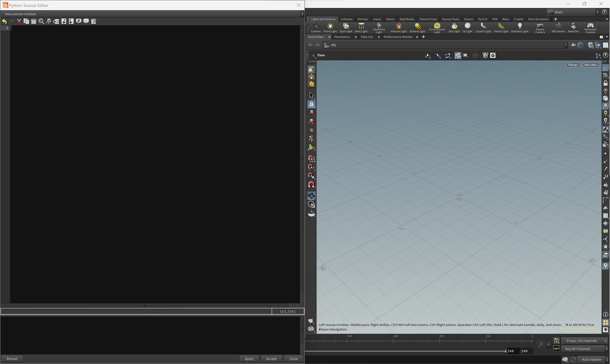The width and height of the screenshot is (610, 364).
Task: Toggle the pin network path icon
Action: [x=573, y=45]
